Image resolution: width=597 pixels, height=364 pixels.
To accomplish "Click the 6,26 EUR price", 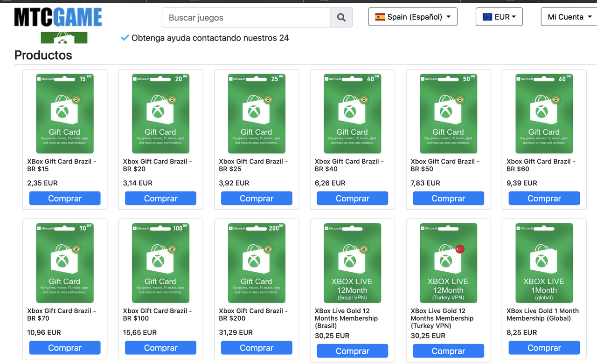I will pyautogui.click(x=330, y=183).
